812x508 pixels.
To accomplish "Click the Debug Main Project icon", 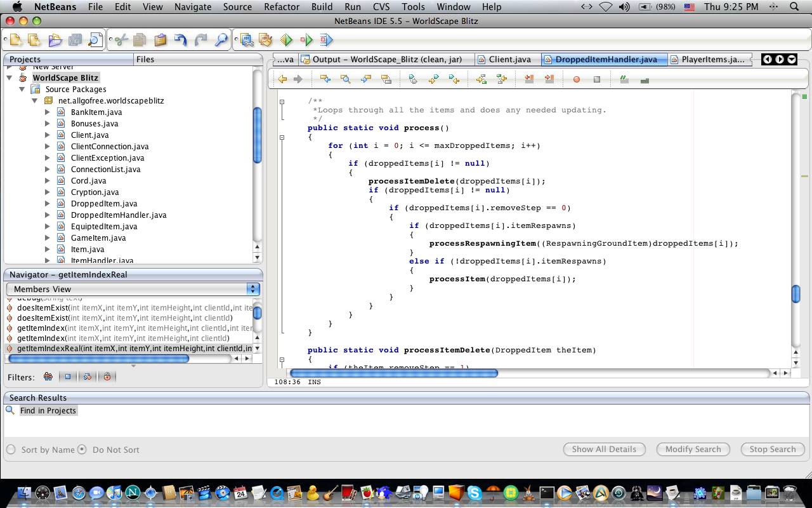I will 306,40.
